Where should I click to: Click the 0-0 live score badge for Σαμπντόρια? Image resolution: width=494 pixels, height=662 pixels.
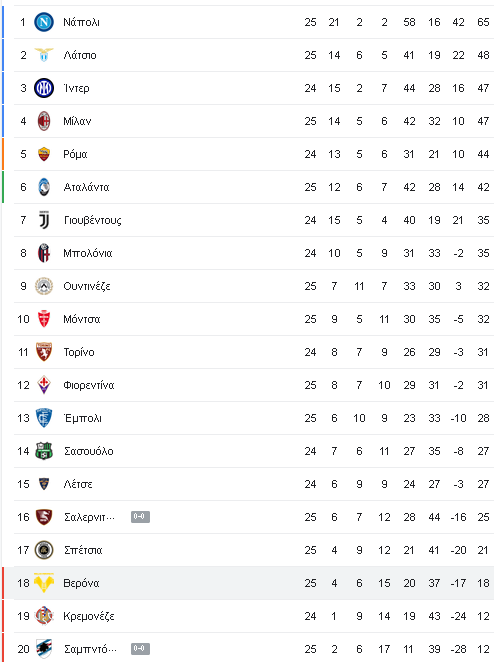pos(140,649)
